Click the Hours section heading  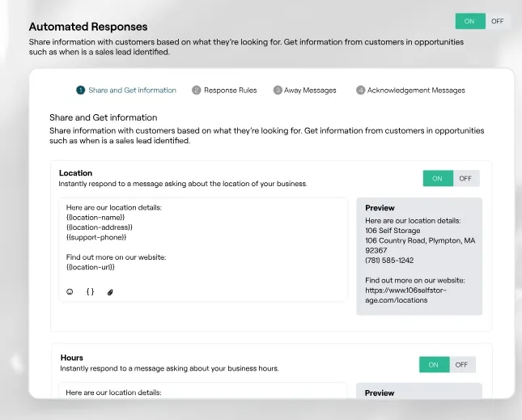[71, 358]
